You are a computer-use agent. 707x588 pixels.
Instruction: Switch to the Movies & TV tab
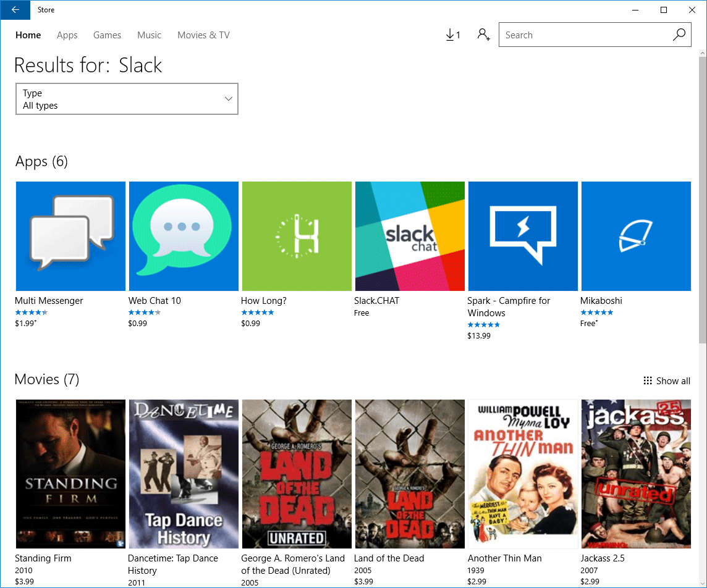(203, 35)
